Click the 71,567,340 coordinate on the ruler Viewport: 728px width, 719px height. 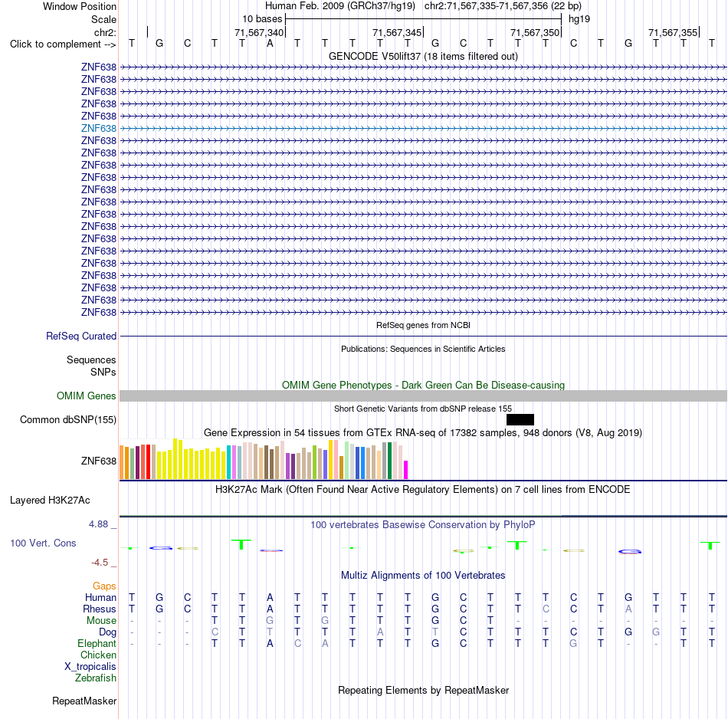click(x=258, y=32)
